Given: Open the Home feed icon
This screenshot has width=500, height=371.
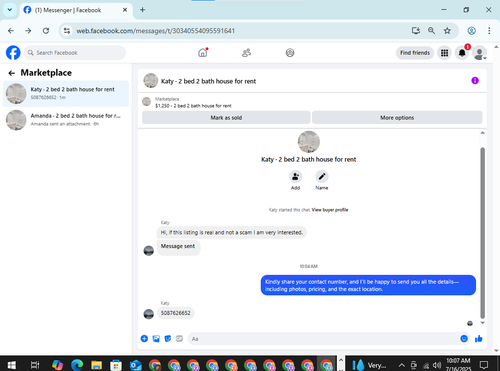Looking at the screenshot, I should point(203,53).
